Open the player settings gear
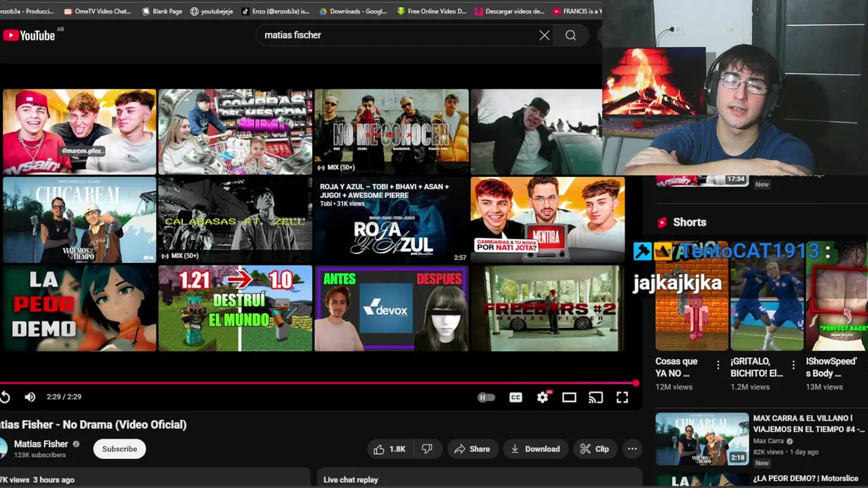 tap(542, 398)
